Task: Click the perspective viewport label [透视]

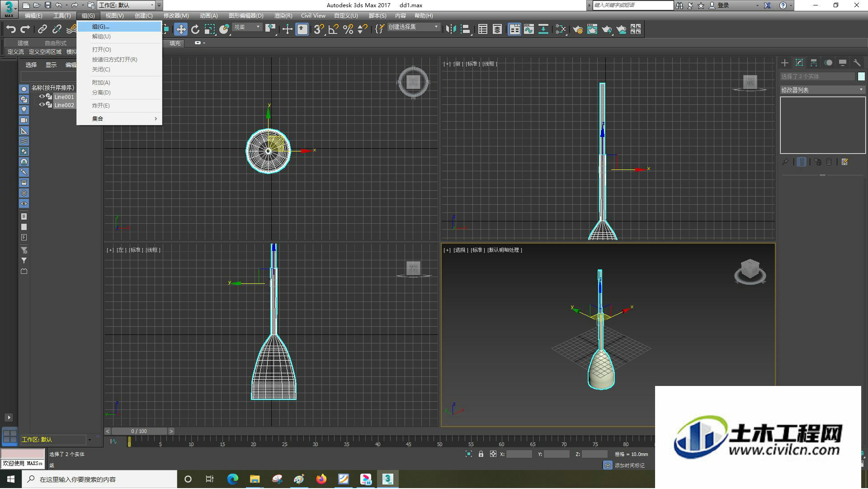Action: [x=460, y=250]
